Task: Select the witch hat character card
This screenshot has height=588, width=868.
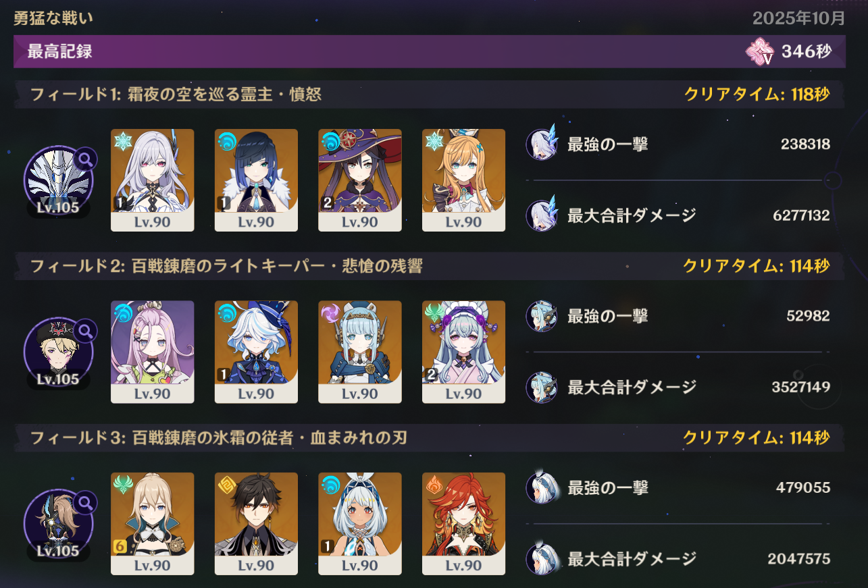Action: [x=360, y=180]
